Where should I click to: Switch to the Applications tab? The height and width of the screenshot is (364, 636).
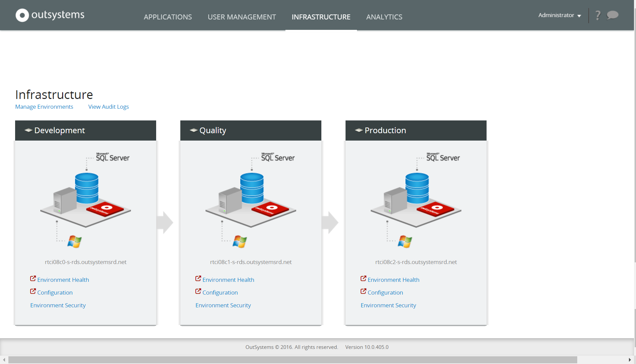pyautogui.click(x=168, y=17)
